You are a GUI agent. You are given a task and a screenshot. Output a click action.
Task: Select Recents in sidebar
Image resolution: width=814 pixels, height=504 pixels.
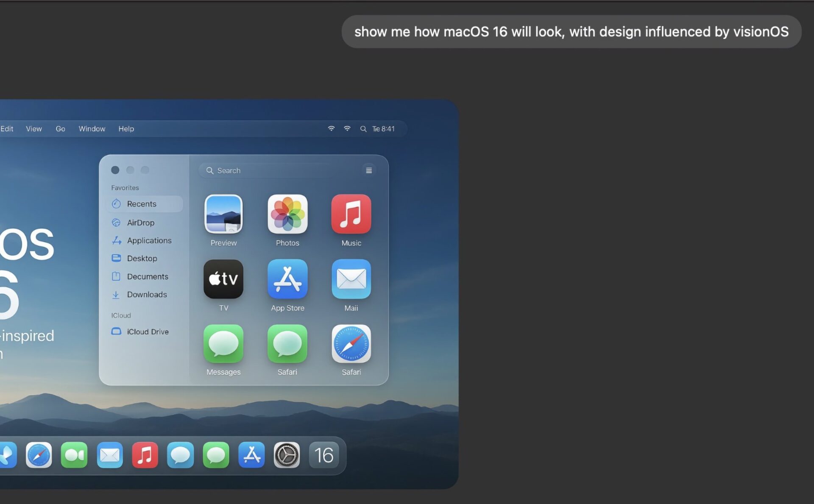tap(142, 204)
